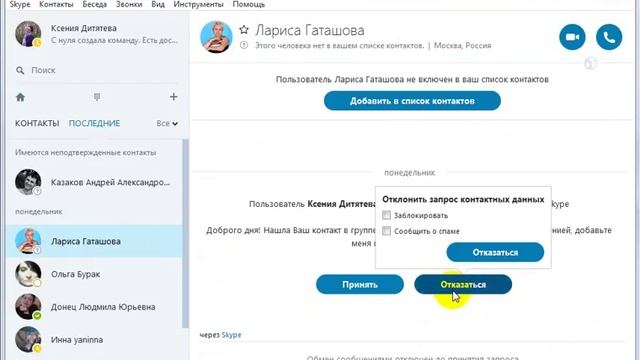The height and width of the screenshot is (360, 640).
Task: Click the info icon beside contact status text
Action: (244, 45)
